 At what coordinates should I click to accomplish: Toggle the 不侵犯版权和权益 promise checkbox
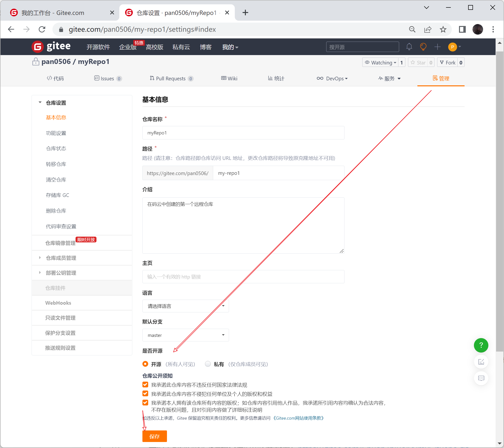point(145,394)
